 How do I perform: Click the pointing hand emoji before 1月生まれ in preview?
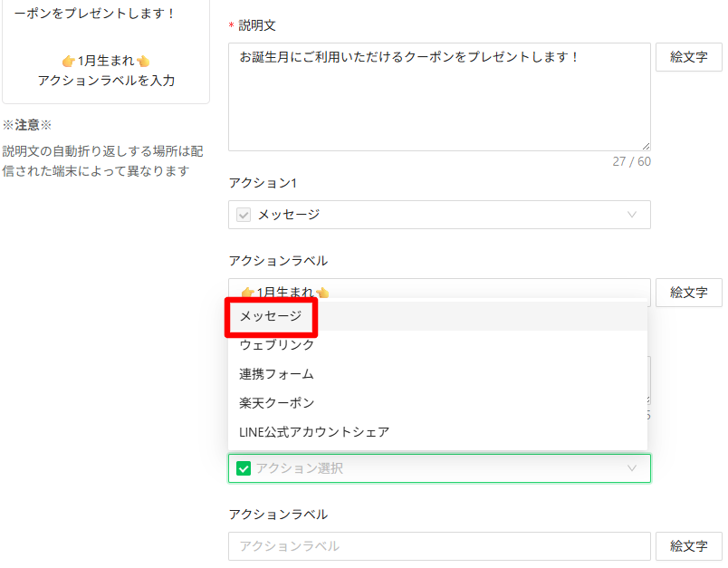click(68, 61)
